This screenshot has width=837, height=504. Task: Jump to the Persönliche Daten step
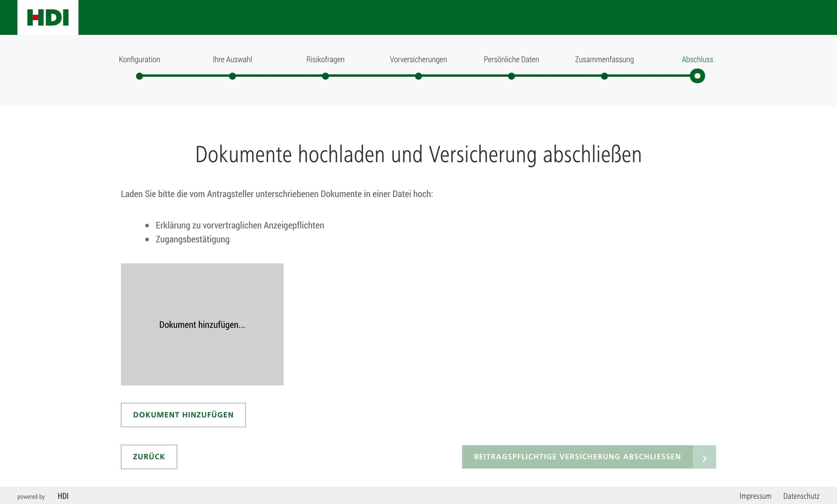tap(511, 59)
